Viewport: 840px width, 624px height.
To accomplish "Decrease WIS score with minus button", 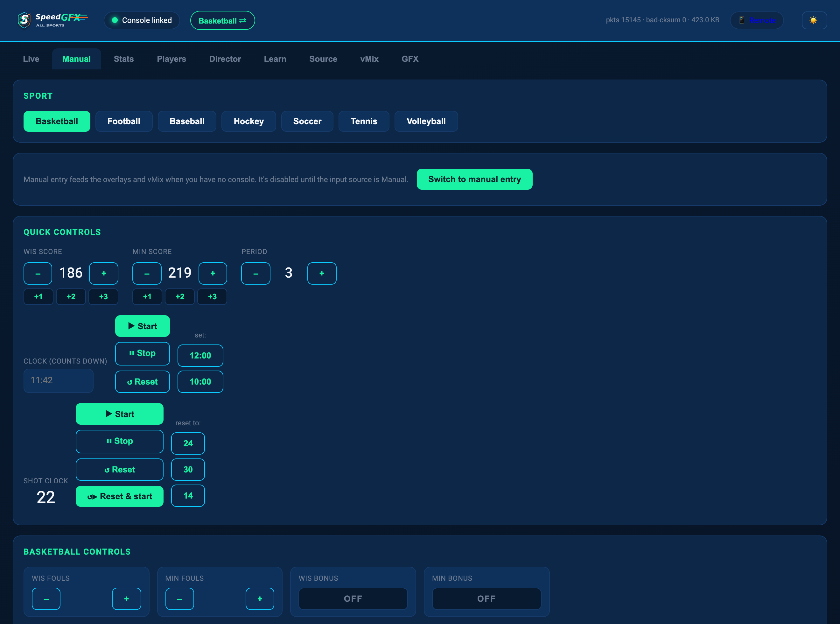I will 38,273.
